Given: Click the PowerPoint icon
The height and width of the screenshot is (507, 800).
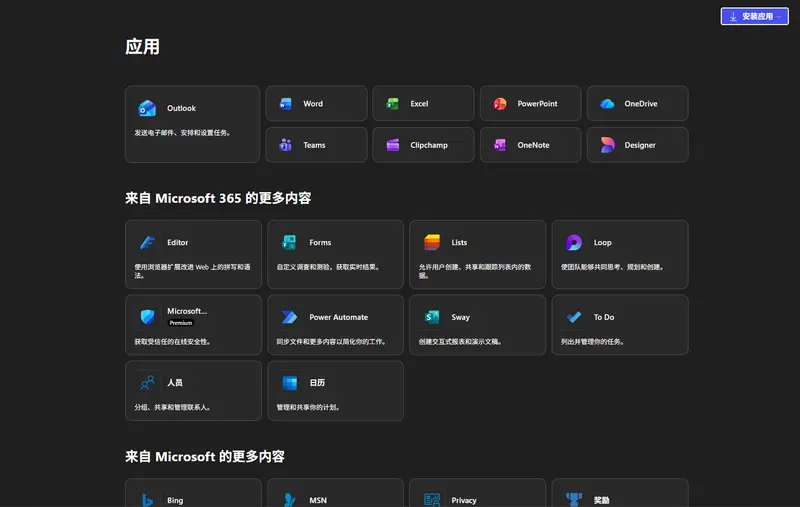Looking at the screenshot, I should coord(500,104).
